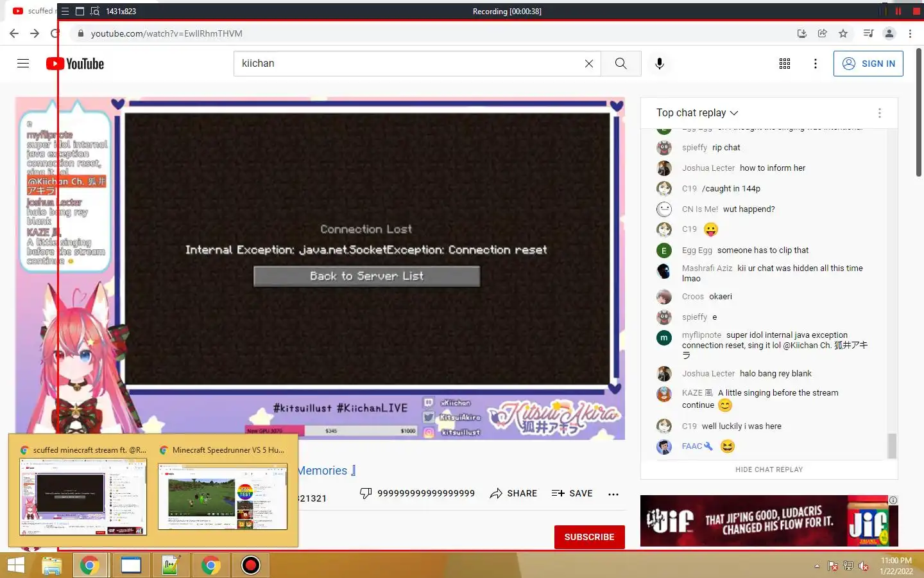924x578 pixels.
Task: Click the SHARE button
Action: click(x=513, y=493)
